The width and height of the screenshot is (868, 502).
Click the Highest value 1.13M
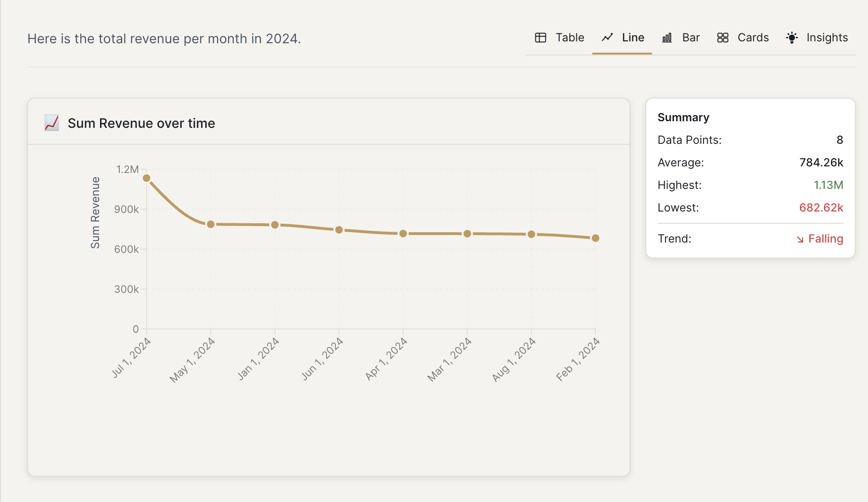click(x=828, y=185)
